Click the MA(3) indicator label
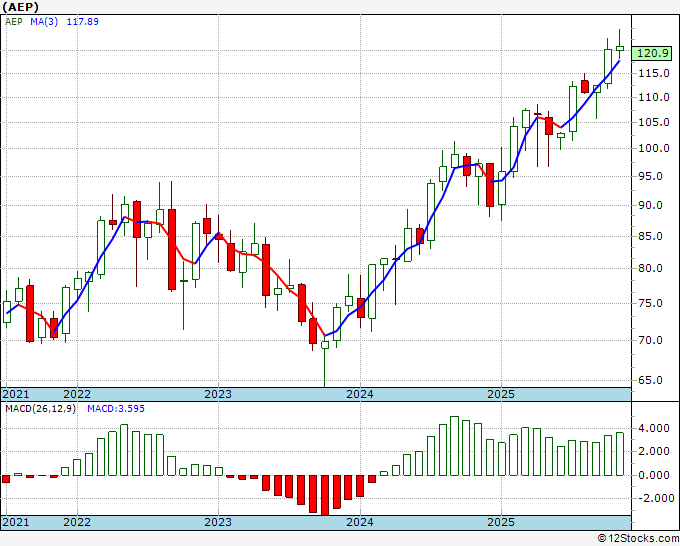The image size is (680, 546). pyautogui.click(x=44, y=21)
